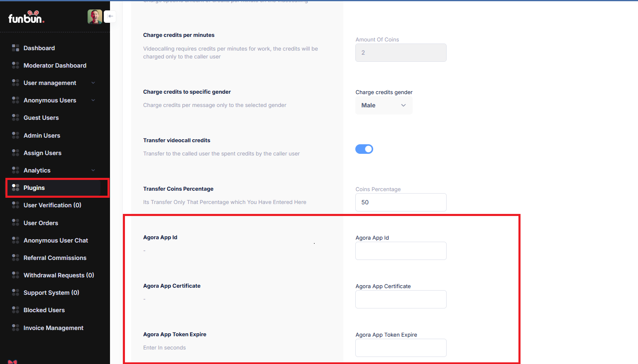The image size is (638, 364).
Task: Disable the Transfer videocall credits toggle
Action: click(364, 149)
